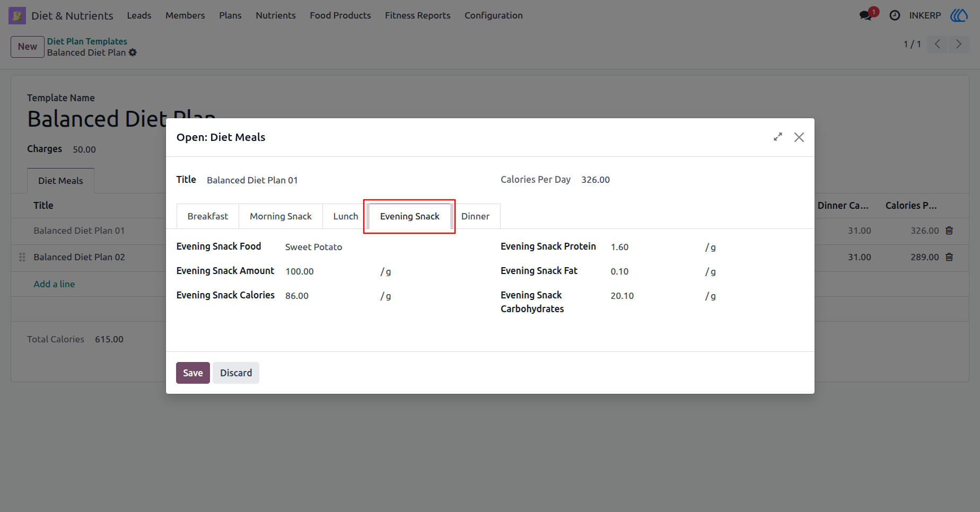The image size is (980, 512).
Task: Open the Fitness Reports menu
Action: 418,15
